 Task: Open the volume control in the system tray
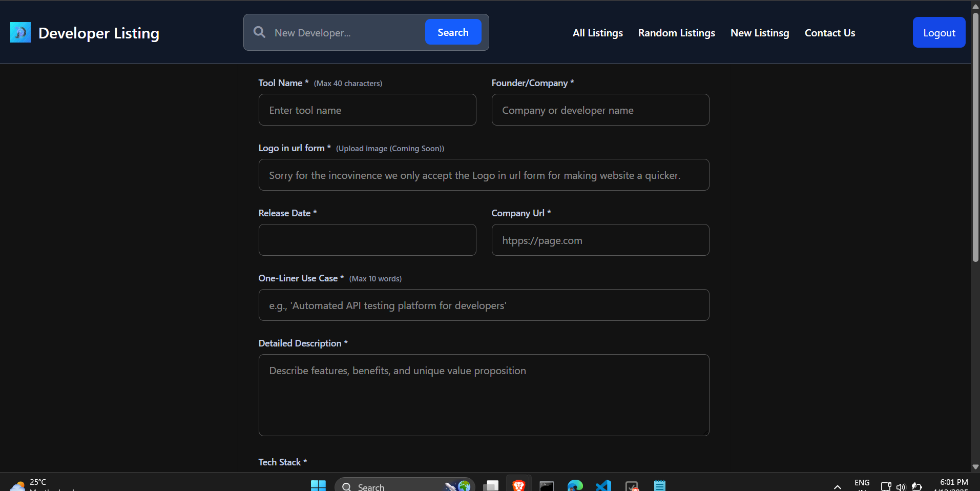[901, 487]
